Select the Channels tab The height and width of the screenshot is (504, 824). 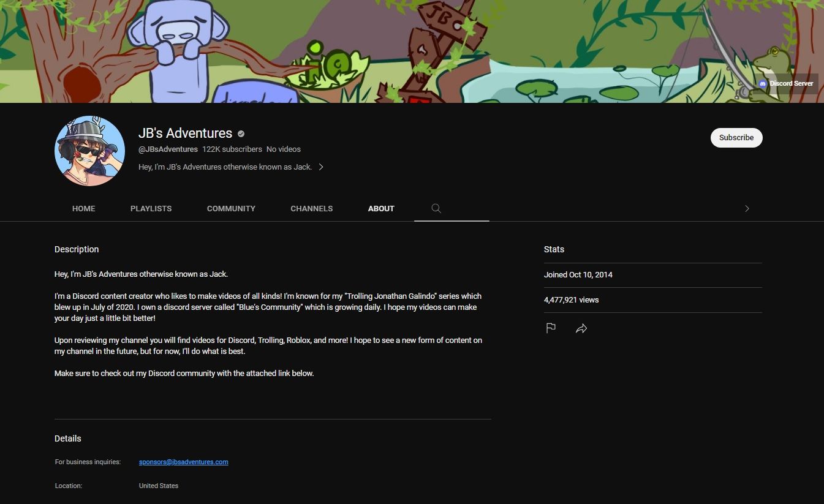(312, 208)
